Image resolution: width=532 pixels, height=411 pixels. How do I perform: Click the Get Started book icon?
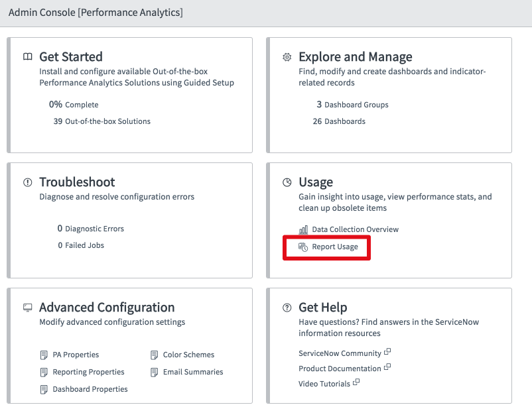(27, 57)
